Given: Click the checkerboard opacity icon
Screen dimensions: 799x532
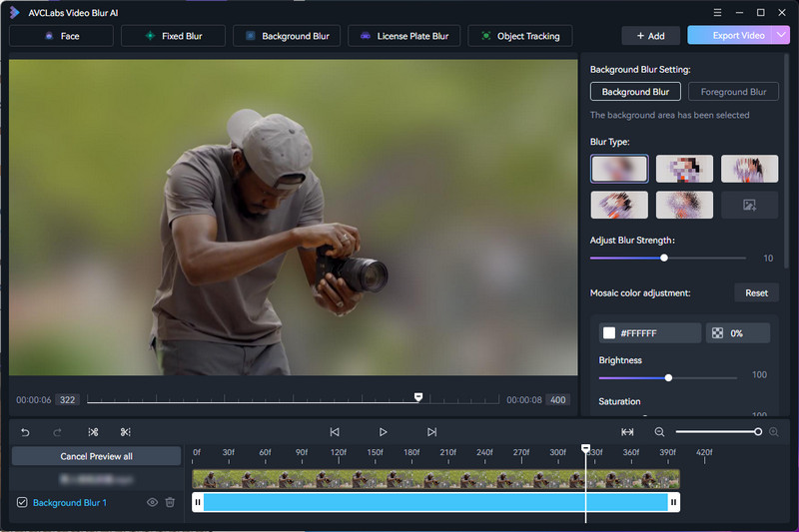Looking at the screenshot, I should [717, 333].
